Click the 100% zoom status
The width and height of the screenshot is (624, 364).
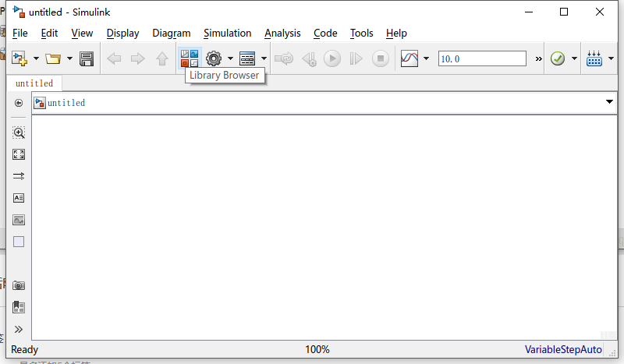point(317,350)
